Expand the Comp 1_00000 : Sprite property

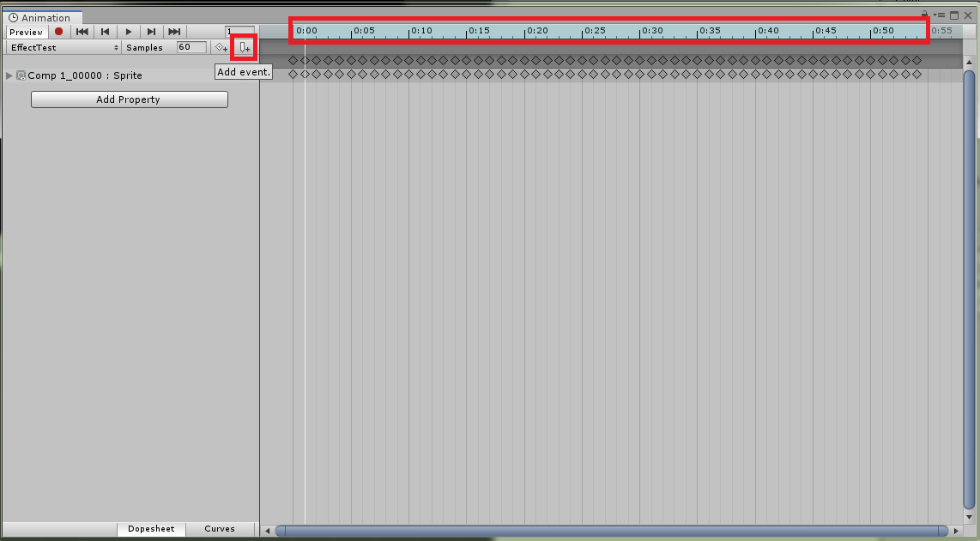(9, 75)
